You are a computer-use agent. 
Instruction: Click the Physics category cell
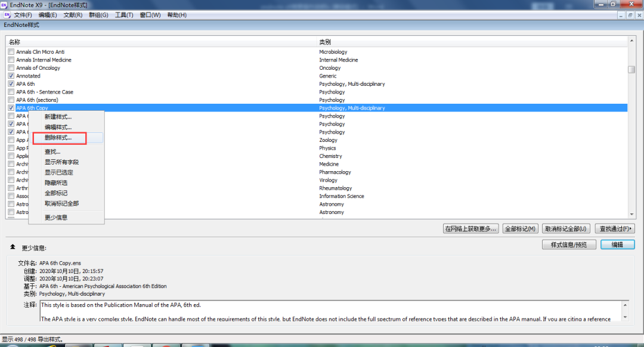pos(327,148)
